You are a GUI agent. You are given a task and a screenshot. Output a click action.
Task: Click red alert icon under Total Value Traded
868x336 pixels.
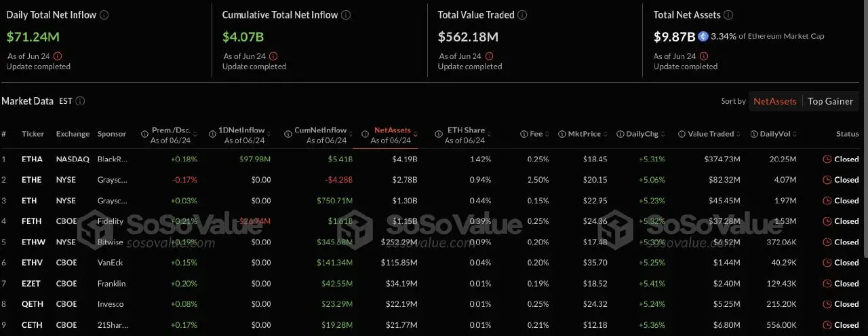pos(489,56)
